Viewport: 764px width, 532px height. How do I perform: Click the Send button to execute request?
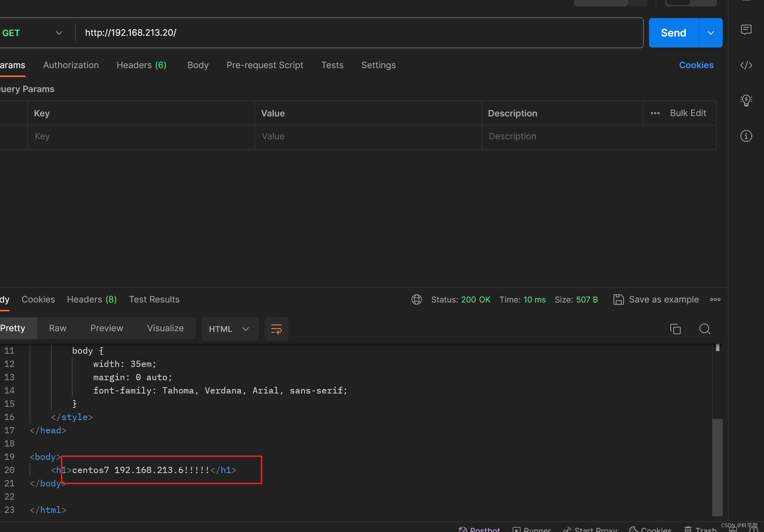pyautogui.click(x=673, y=32)
